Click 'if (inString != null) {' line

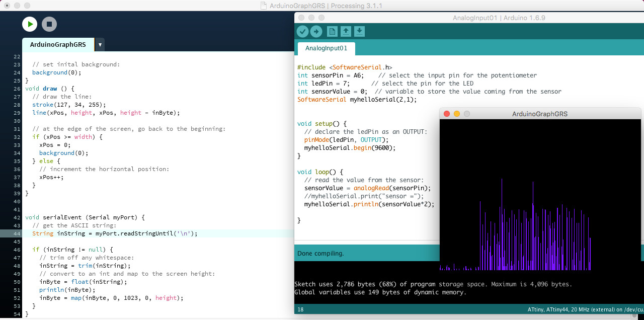72,250
